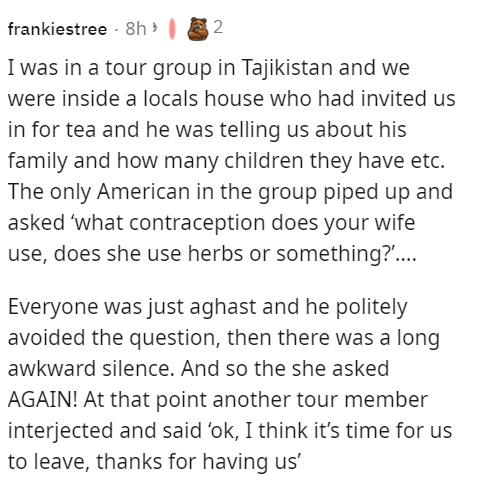This screenshot has width=480, height=488.
Task: Open frankiestree's user profile
Action: coord(57,29)
